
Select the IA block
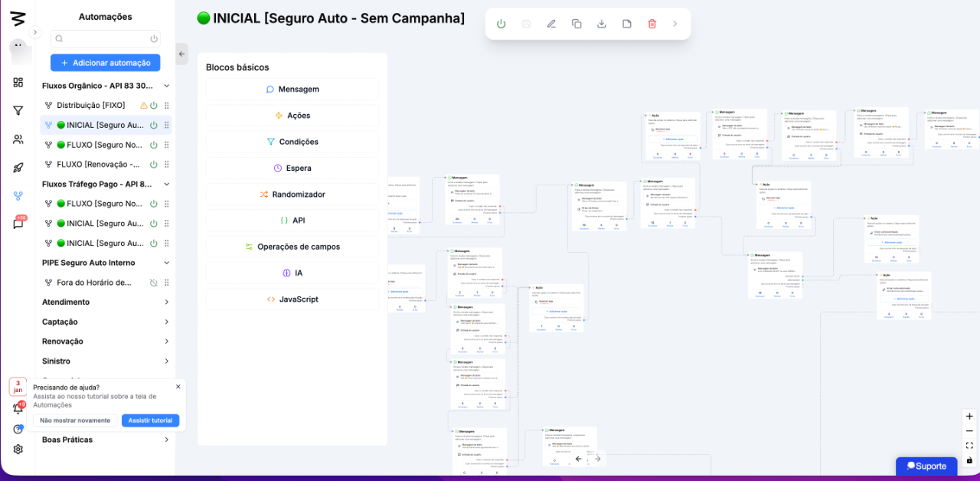pos(292,273)
